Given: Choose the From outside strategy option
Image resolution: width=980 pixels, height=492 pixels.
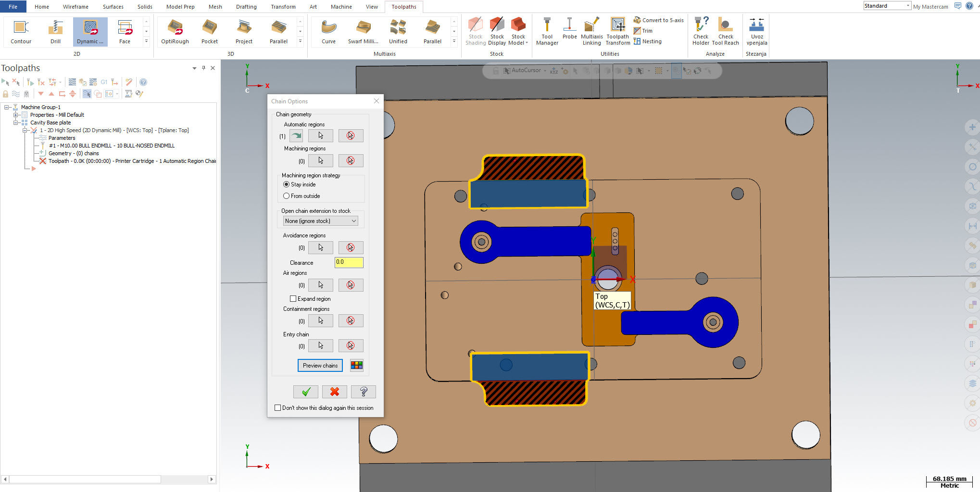Looking at the screenshot, I should click(287, 196).
